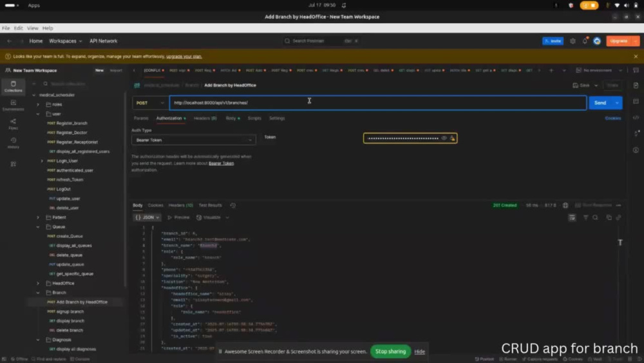The width and height of the screenshot is (644, 363).
Task: Click into the request URL field
Action: 378,103
